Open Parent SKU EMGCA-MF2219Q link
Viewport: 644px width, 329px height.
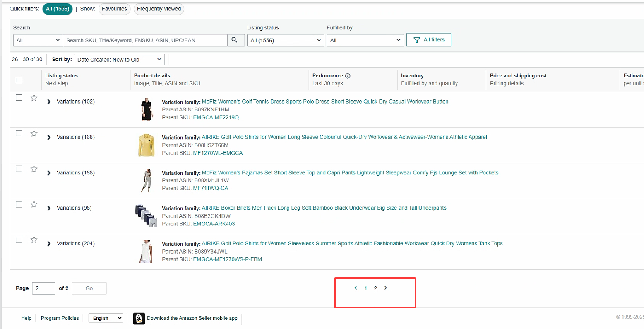(x=216, y=118)
